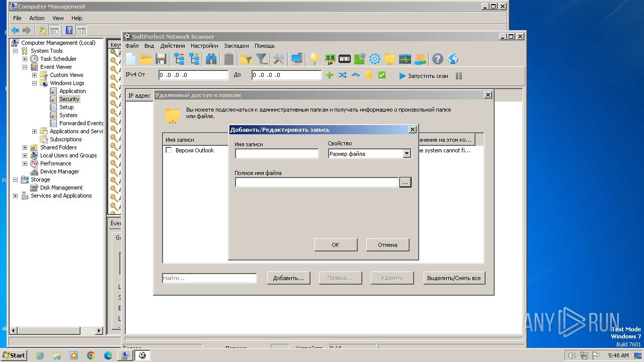Expand Task Scheduler tree node
Viewport: 644px width, 362px height.
tap(25, 59)
